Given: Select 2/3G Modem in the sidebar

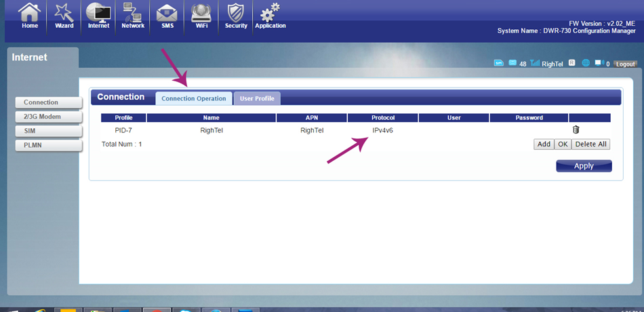Looking at the screenshot, I should (x=47, y=117).
